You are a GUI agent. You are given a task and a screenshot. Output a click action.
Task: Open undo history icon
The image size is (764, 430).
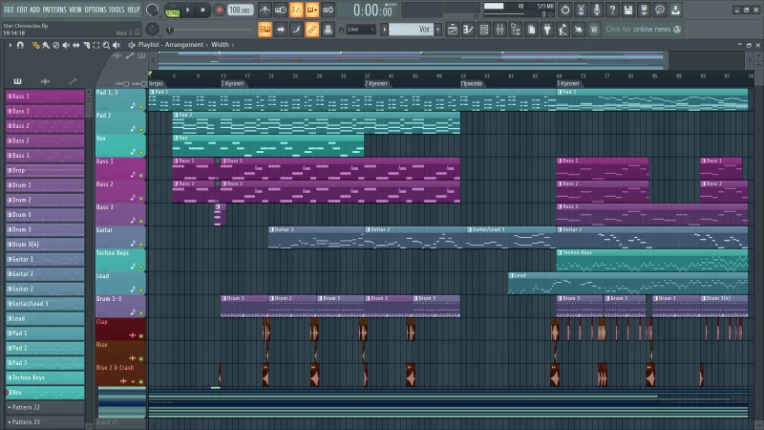click(x=565, y=10)
